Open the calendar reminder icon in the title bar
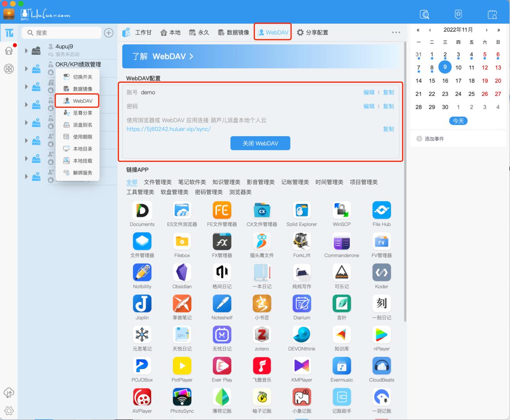Screen dimensions: 510x420 491,14
